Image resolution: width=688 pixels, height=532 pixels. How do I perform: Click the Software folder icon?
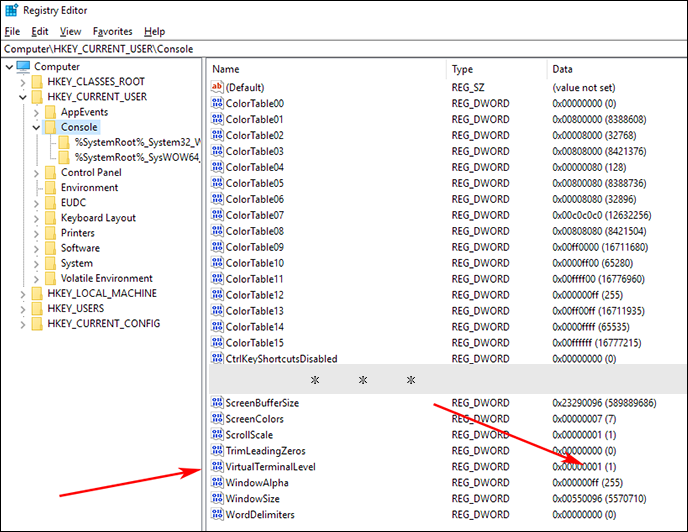tap(51, 248)
